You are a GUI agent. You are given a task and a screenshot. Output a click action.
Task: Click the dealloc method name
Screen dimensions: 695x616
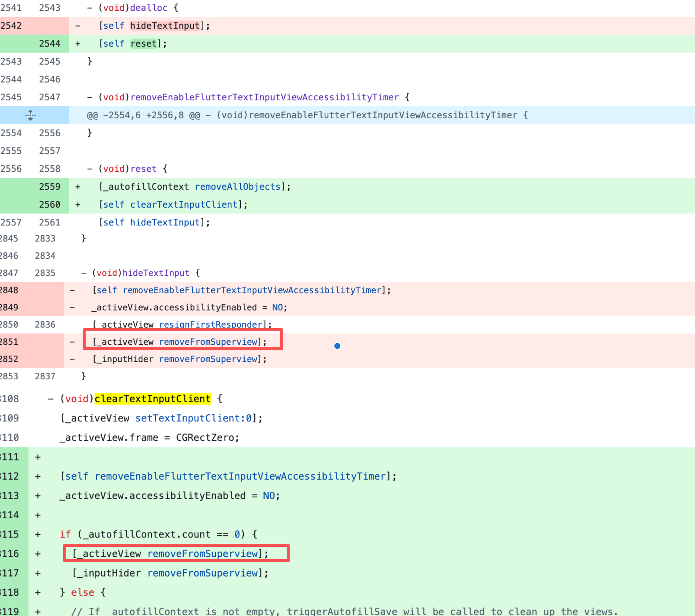149,8
